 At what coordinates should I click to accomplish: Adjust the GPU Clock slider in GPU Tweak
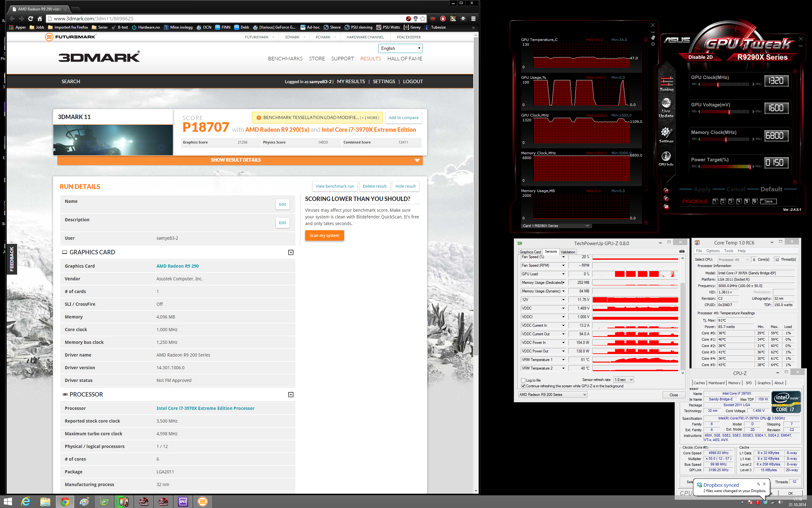(718, 84)
